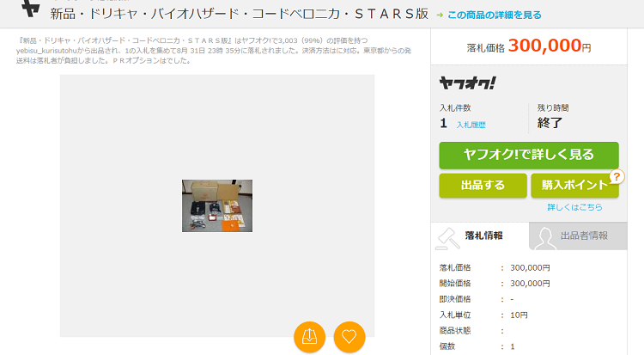
Task: Click the 出品する button
Action: tap(483, 186)
